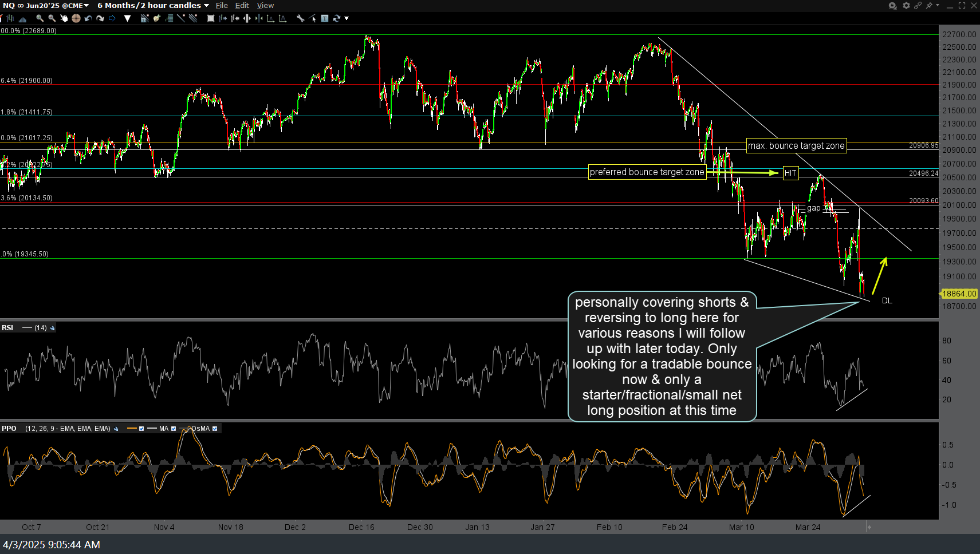Open the RSI settings wrench icon
The image size is (980, 554).
[x=53, y=327]
